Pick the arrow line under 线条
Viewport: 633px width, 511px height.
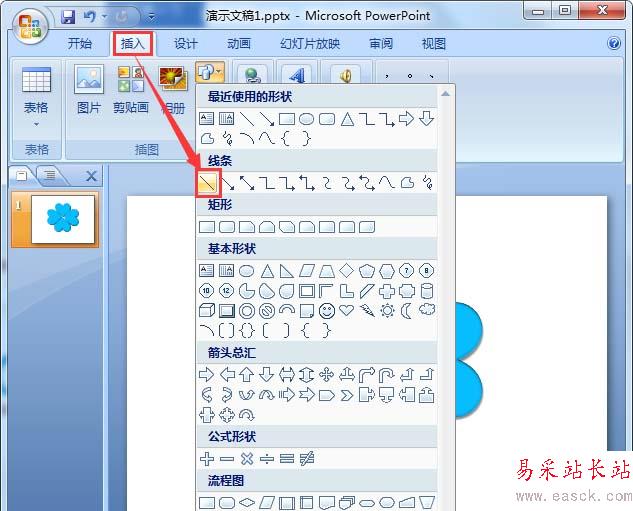228,183
